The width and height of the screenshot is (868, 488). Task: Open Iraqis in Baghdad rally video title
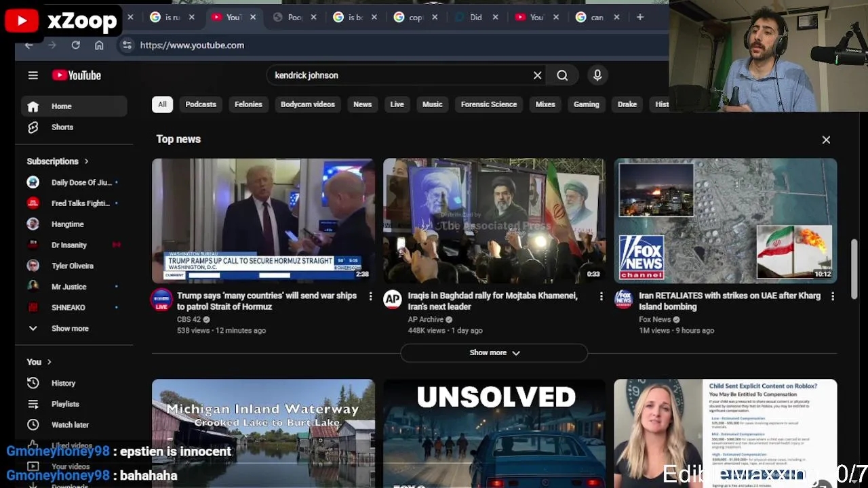(493, 301)
